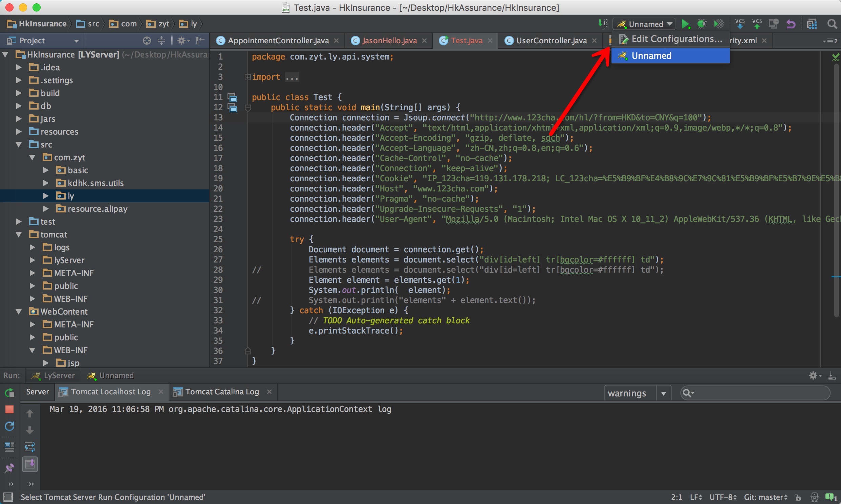The width and height of the screenshot is (841, 504).
Task: Click the 2:1 cursor position indicator
Action: tap(676, 498)
